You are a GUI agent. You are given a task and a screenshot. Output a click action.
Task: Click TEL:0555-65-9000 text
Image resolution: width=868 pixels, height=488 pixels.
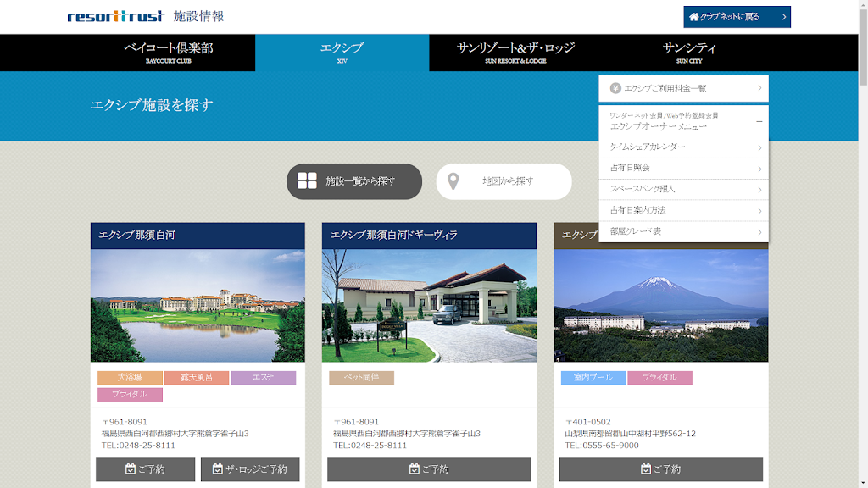click(x=602, y=446)
